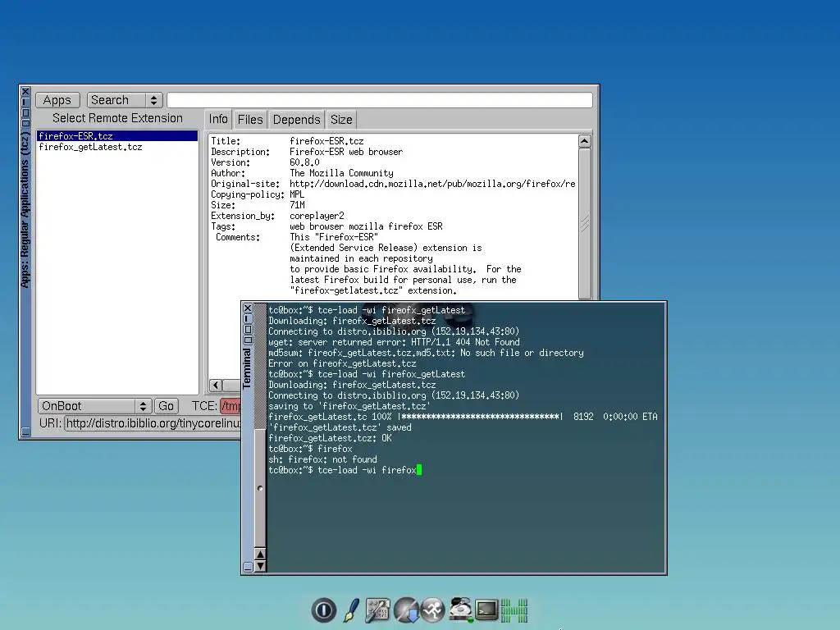Select firefox-ESR.tcz in extension list
840x630 pixels.
[x=117, y=136]
